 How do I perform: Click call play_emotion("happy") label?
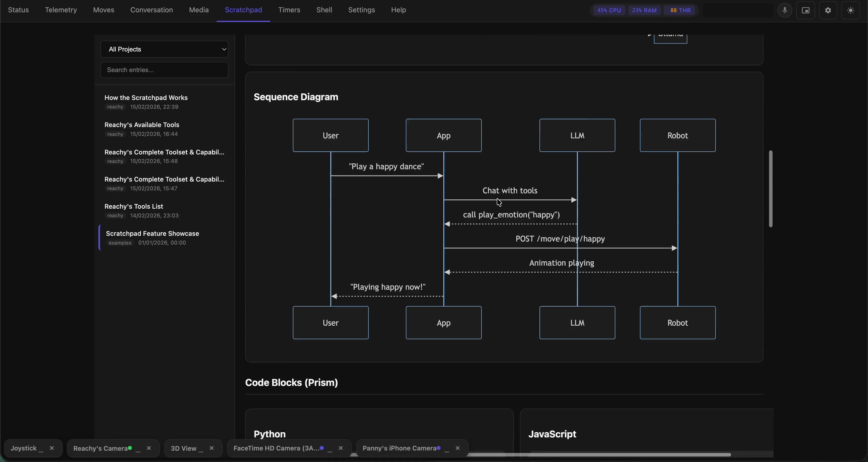pyautogui.click(x=511, y=215)
